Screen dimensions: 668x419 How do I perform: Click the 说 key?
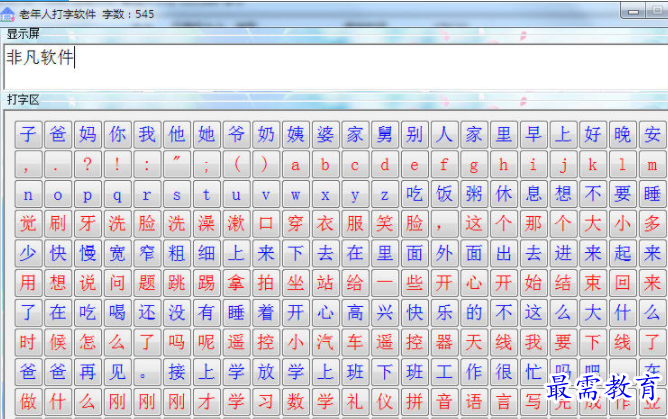click(x=88, y=283)
